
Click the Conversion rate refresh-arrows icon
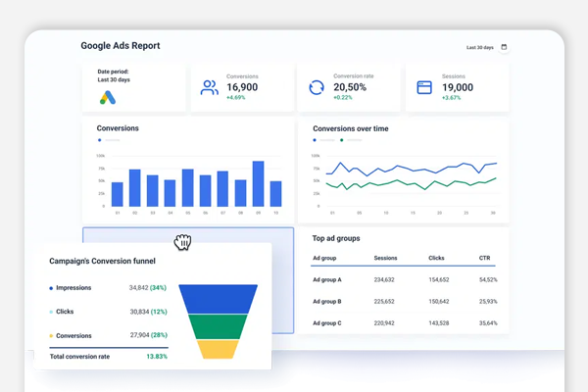[317, 87]
